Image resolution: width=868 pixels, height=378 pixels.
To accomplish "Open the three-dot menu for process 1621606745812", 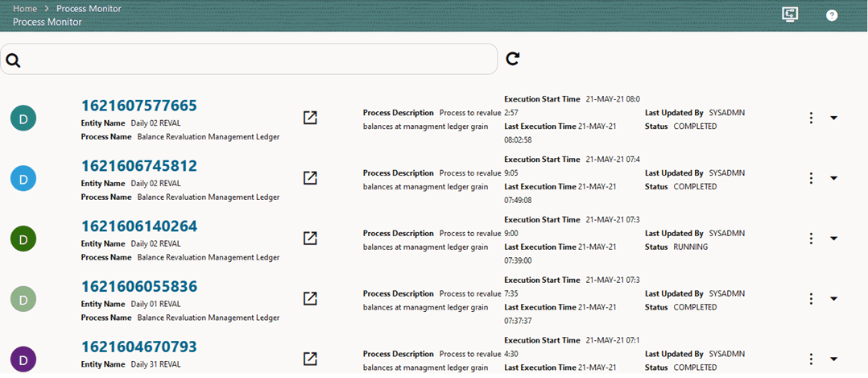I will tap(810, 178).
